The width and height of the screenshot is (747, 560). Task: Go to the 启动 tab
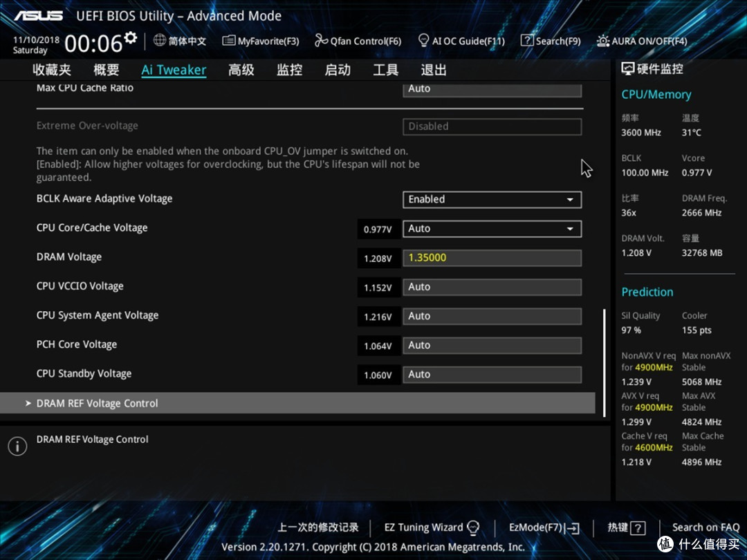pyautogui.click(x=338, y=70)
